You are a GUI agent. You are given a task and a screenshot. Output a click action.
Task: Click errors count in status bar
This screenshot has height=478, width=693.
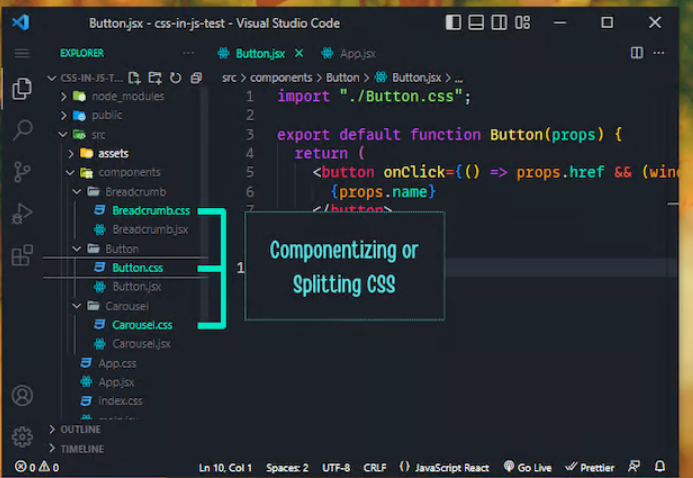[25, 467]
